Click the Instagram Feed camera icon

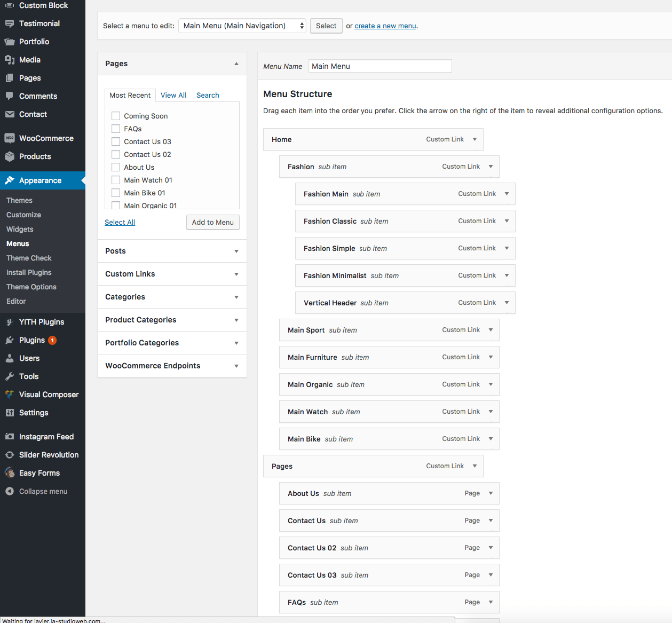(10, 437)
